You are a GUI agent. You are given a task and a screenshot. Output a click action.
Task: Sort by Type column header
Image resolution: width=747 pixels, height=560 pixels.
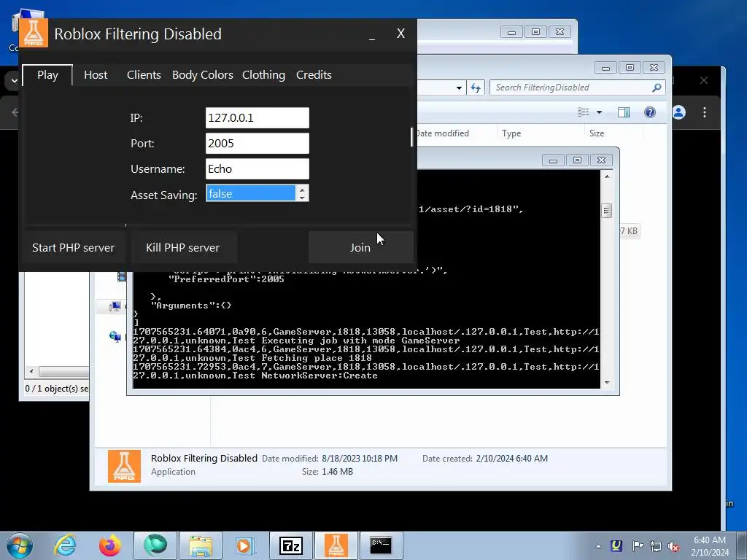coord(511,133)
